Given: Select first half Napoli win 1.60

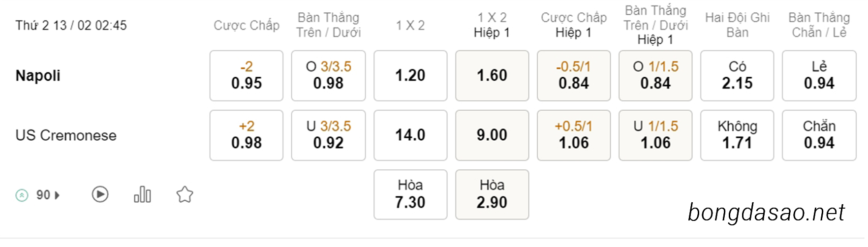Looking at the screenshot, I should point(492,76).
